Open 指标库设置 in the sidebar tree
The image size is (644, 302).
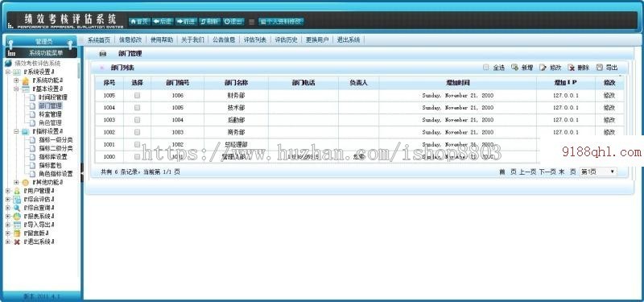click(53, 157)
